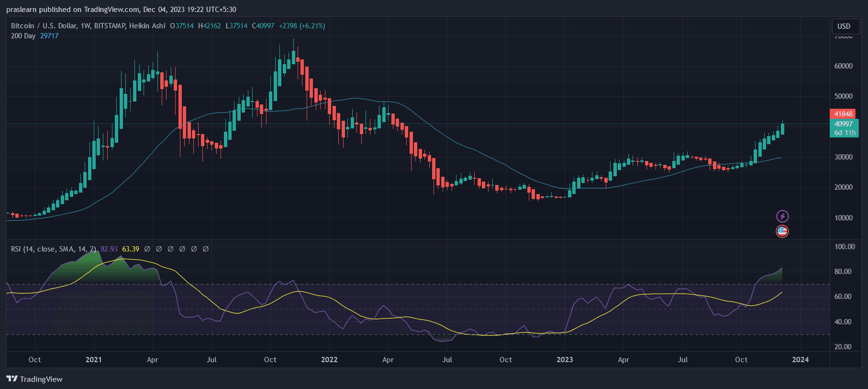Image resolution: width=868 pixels, height=389 pixels.
Task: Click the 80.00 level on RSI axis
Action: (x=843, y=272)
